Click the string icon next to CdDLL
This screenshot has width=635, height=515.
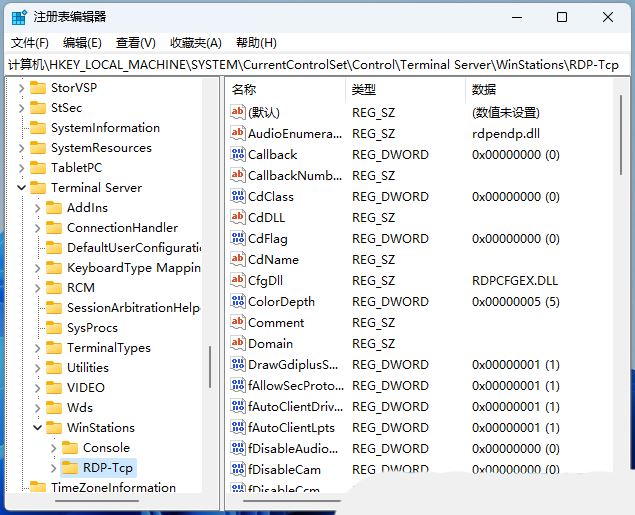238,217
